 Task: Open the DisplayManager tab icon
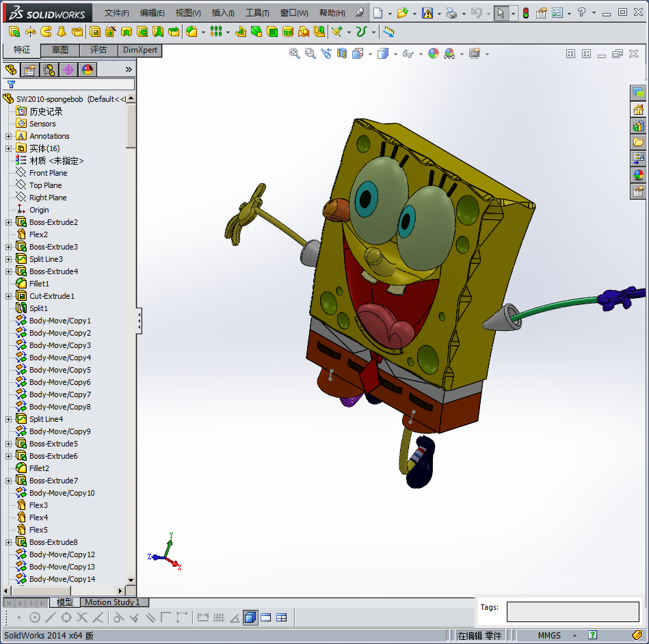pos(88,70)
